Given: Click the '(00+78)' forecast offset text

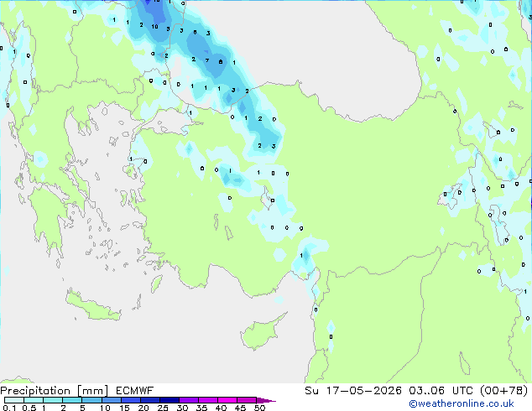Looking at the screenshot, I should tap(504, 391).
